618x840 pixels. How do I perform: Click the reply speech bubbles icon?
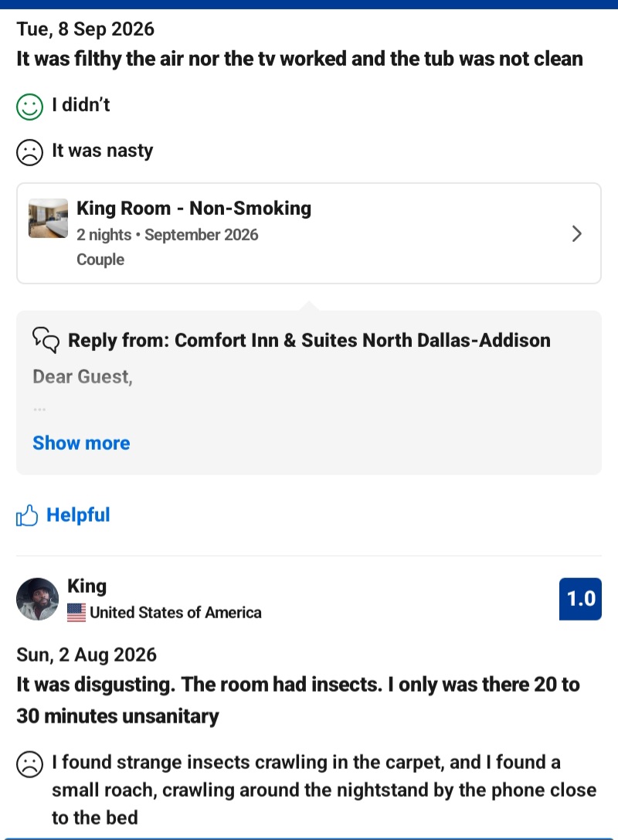[x=46, y=340]
